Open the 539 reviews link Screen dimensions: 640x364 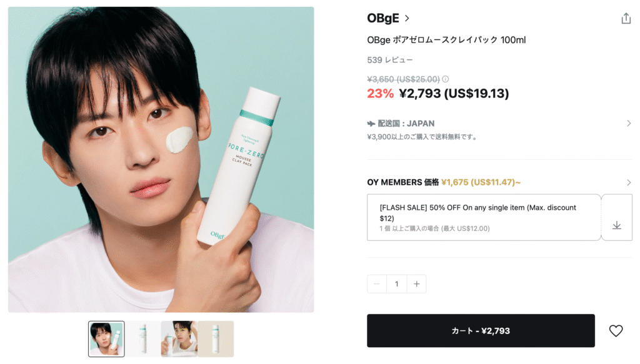pos(390,60)
